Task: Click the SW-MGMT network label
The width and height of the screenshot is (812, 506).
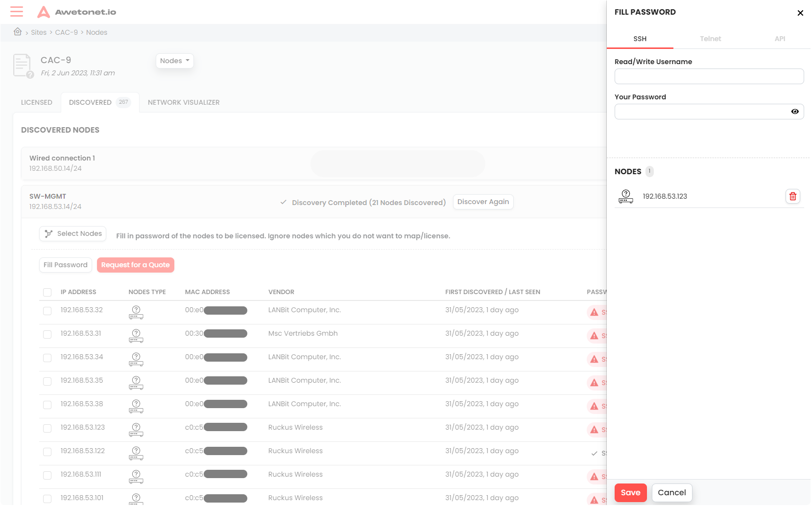Action: (x=48, y=196)
